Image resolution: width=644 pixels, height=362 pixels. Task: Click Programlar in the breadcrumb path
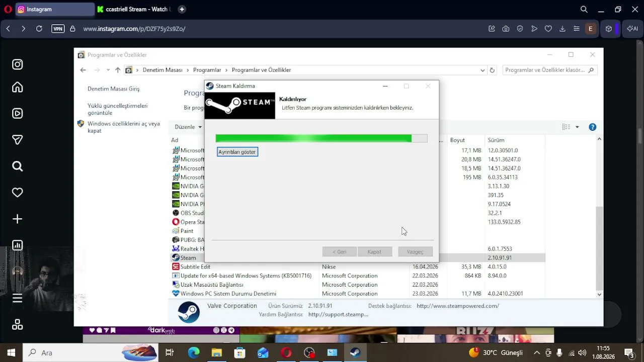(x=207, y=70)
